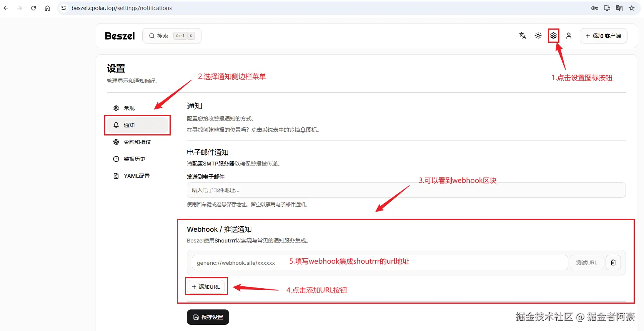Open settings via the gear icon
The image size is (644, 331).
click(x=553, y=36)
